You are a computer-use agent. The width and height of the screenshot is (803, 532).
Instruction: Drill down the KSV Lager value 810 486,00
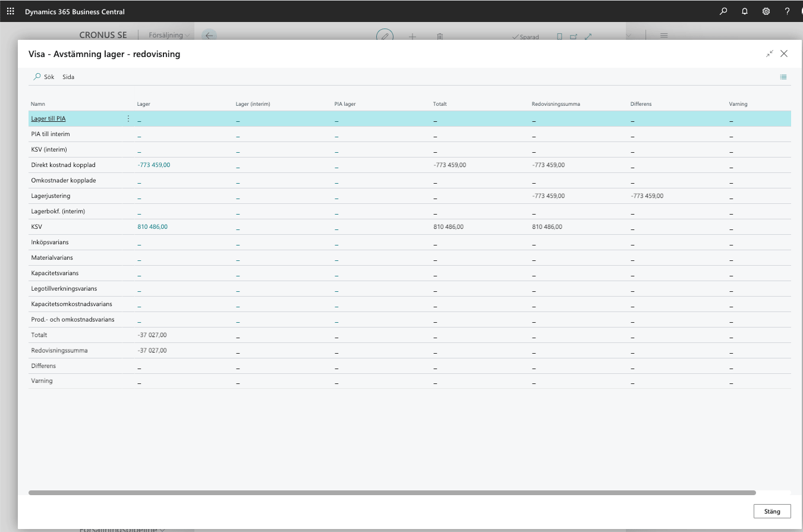click(x=152, y=226)
